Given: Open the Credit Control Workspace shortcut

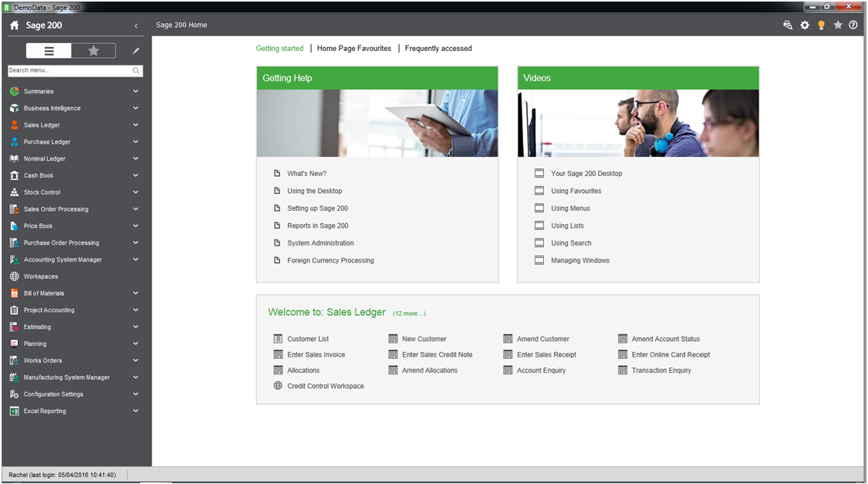Looking at the screenshot, I should [x=325, y=386].
